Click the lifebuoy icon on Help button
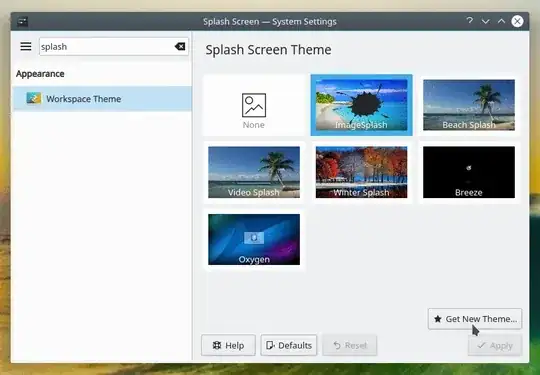The image size is (540, 375). (217, 345)
